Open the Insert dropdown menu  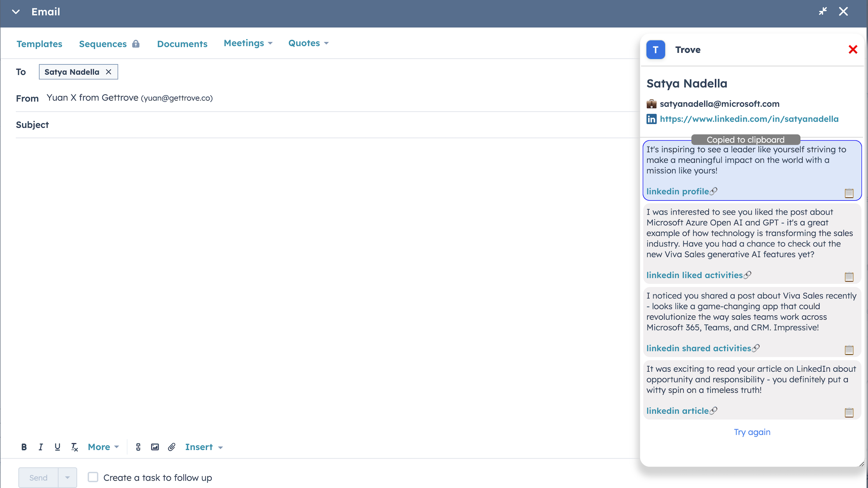[x=204, y=447]
